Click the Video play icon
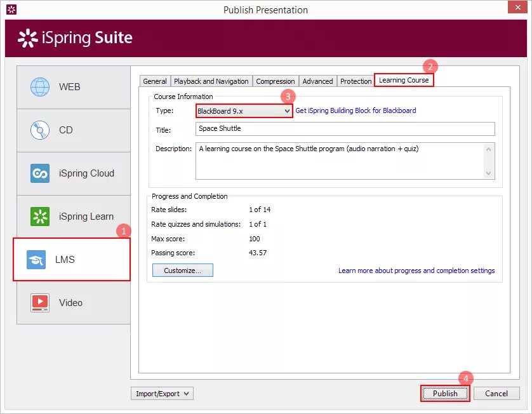Screen dimensions: 532x414 click(40, 303)
